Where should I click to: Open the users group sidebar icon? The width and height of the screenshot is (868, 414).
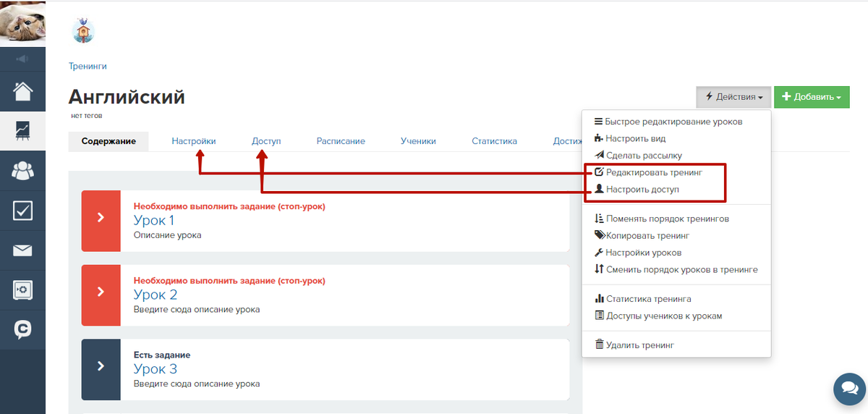click(22, 171)
